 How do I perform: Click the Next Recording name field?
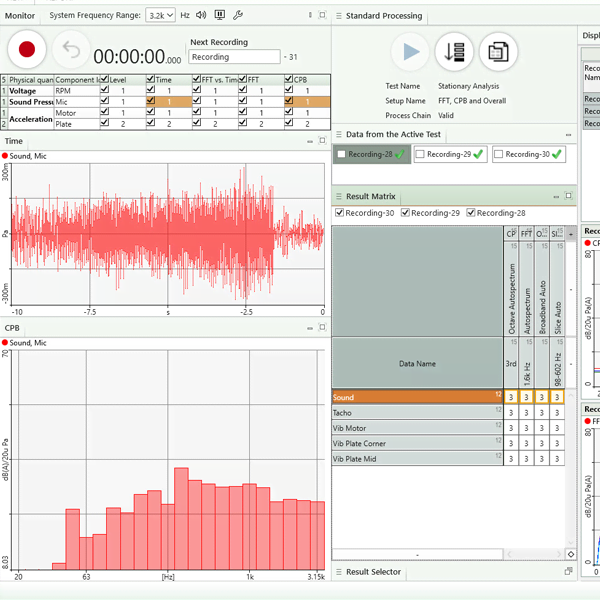234,57
